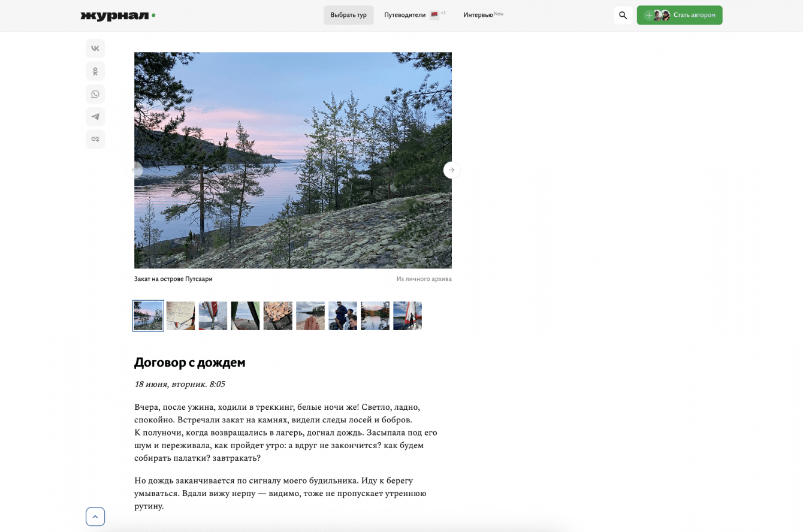Share via the Telegram icon
The height and width of the screenshot is (532, 803).
(95, 117)
